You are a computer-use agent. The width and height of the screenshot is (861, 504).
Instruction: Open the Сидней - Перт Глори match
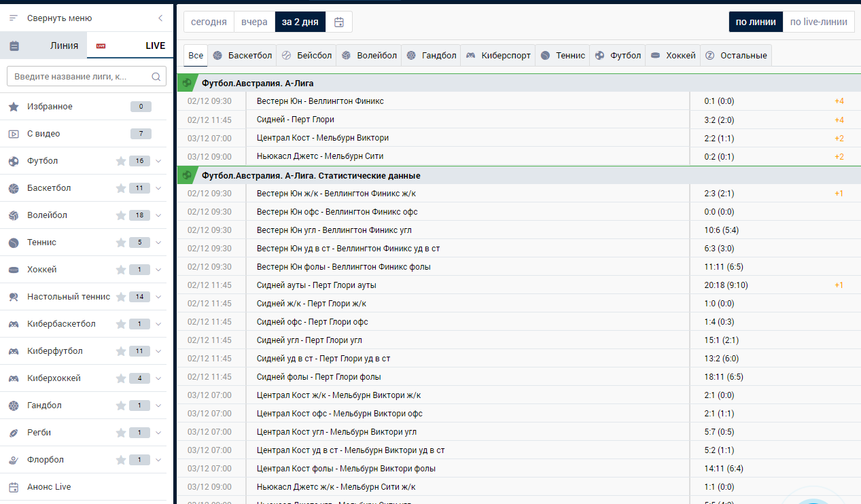tap(296, 120)
